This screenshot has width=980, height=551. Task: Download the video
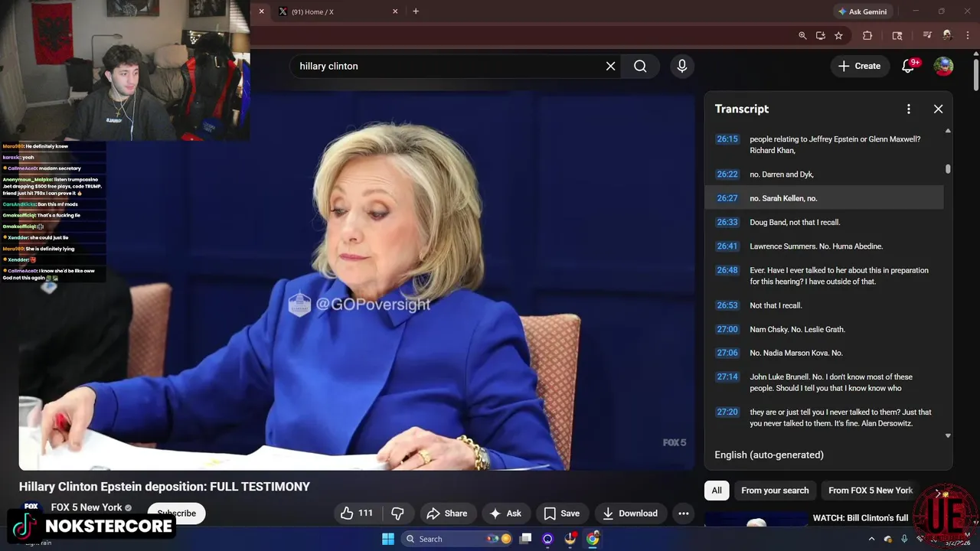(630, 514)
